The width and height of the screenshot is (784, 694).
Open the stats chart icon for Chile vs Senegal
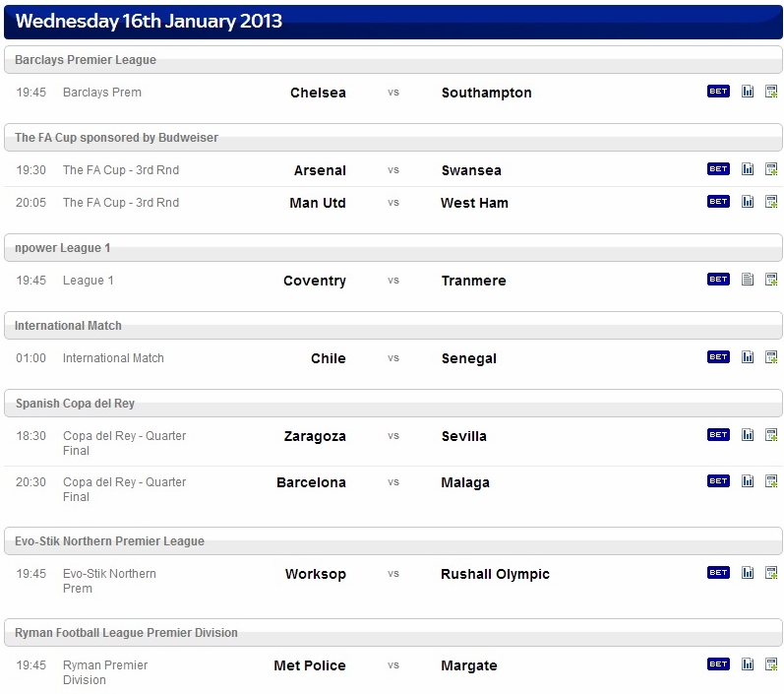click(x=747, y=356)
